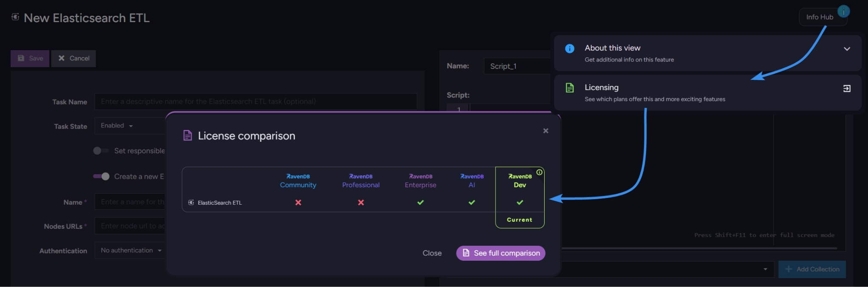Select the RavenDB AI column header
Screen dimensions: 868x287
(x=472, y=181)
